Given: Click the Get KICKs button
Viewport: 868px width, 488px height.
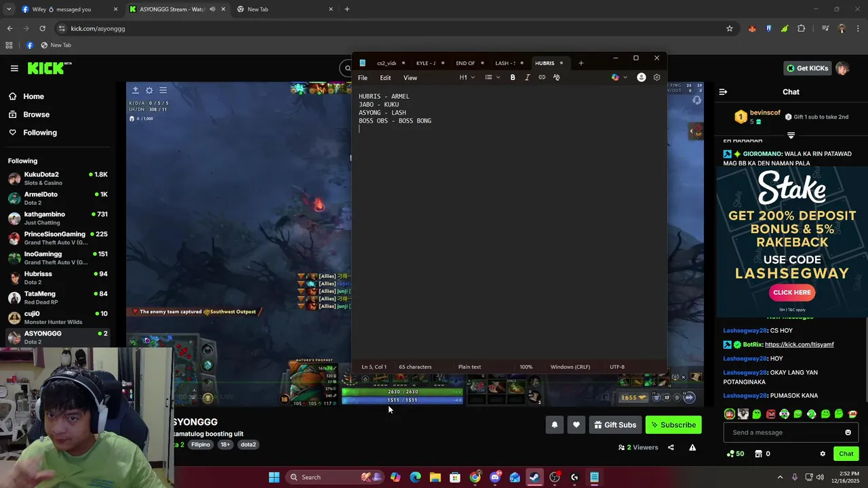Looking at the screenshot, I should click(x=807, y=68).
